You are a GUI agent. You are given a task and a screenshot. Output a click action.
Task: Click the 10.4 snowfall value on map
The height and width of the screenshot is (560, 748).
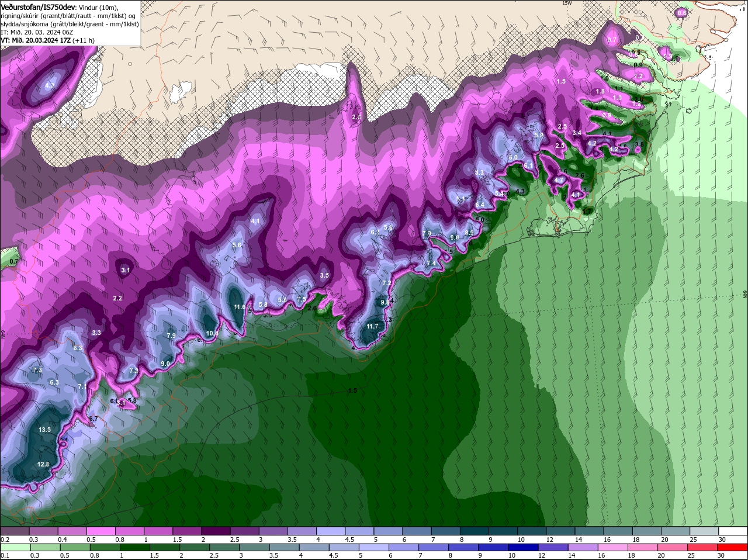(213, 333)
